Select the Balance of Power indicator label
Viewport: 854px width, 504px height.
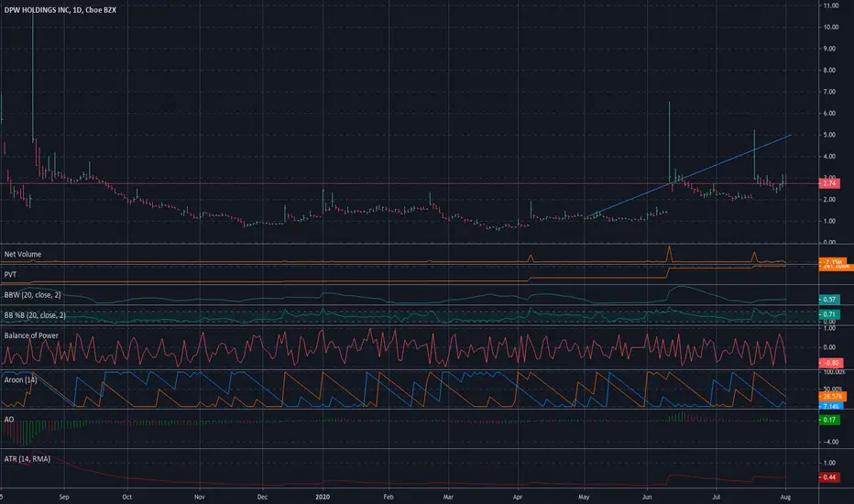tap(31, 335)
